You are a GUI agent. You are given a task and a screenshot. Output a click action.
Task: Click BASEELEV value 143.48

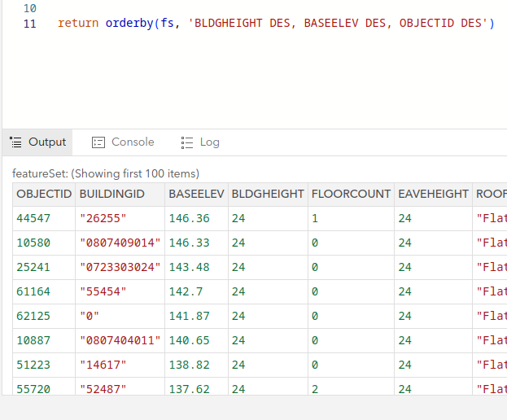click(x=189, y=267)
